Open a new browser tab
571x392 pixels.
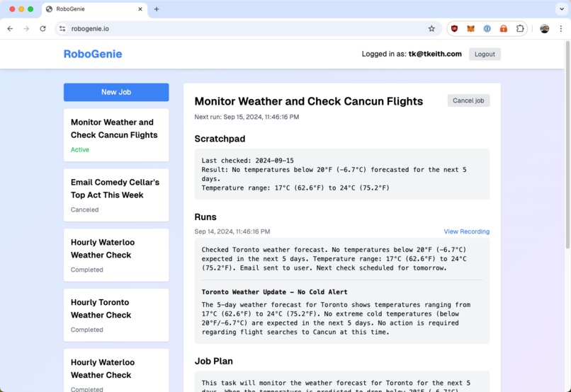point(157,9)
